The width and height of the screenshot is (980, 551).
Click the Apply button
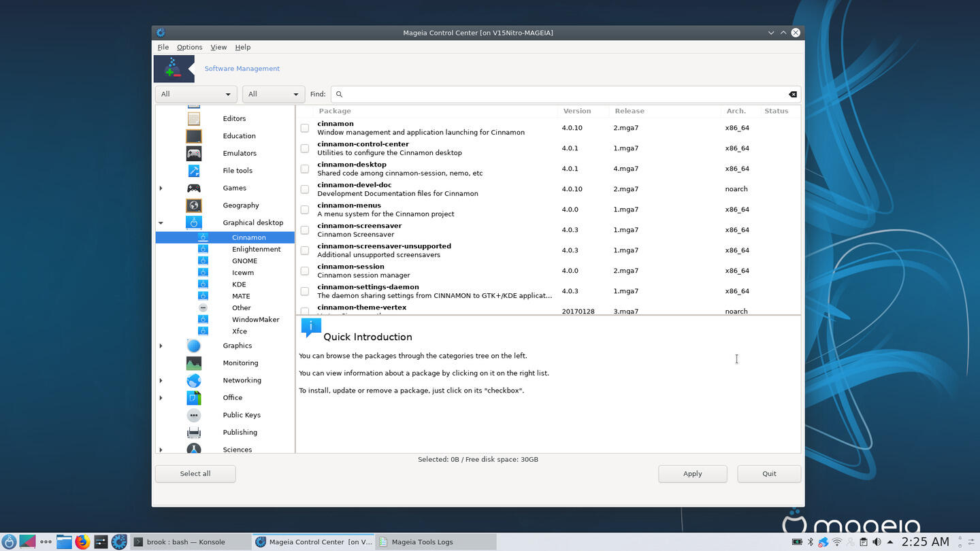(x=692, y=473)
